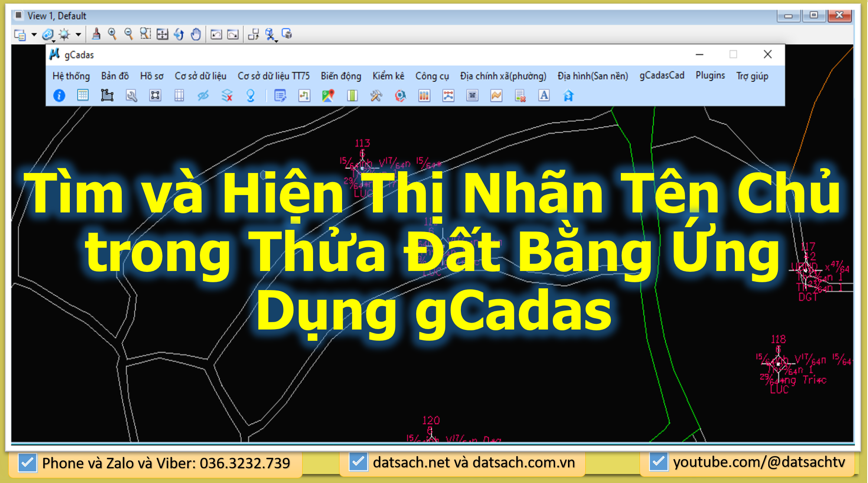Toggle the checkbox beside datsach.net
868x483 pixels.
click(x=357, y=463)
